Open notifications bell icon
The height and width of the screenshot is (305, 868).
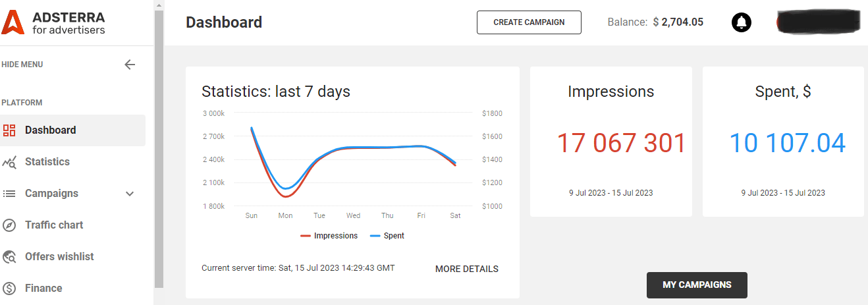click(x=742, y=22)
